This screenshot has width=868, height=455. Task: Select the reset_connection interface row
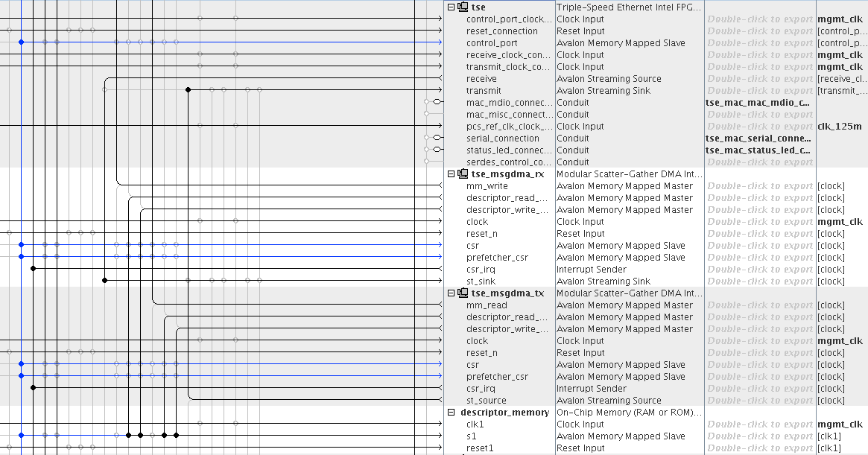click(x=502, y=31)
